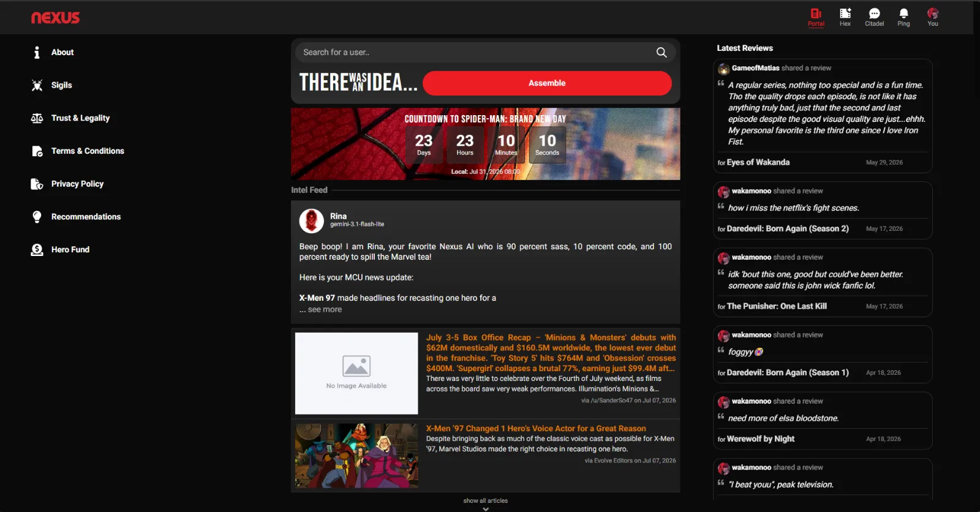
Task: Click the Intel Feed heading
Action: (309, 190)
